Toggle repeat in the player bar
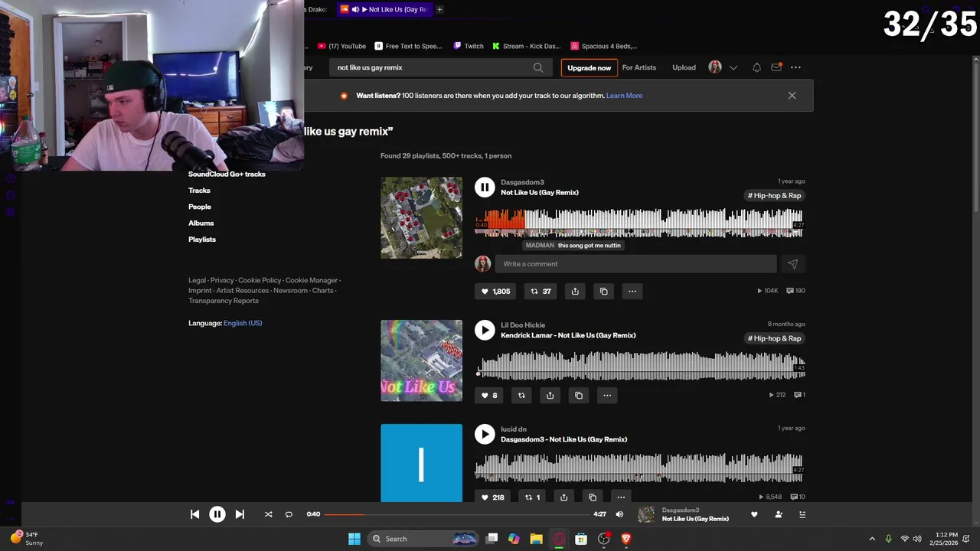980x551 pixels. (289, 514)
